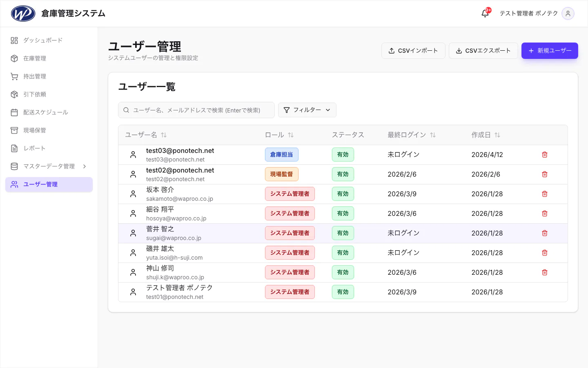588x368 pixels.
Task: Click person icon beside 神山 修司
Action: pyautogui.click(x=133, y=272)
